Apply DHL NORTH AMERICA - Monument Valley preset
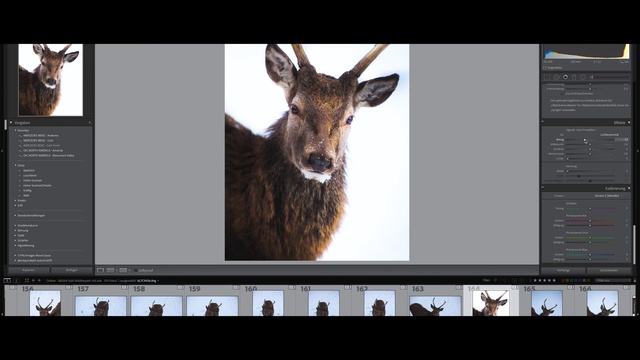This screenshot has width=640, height=360. [x=49, y=156]
